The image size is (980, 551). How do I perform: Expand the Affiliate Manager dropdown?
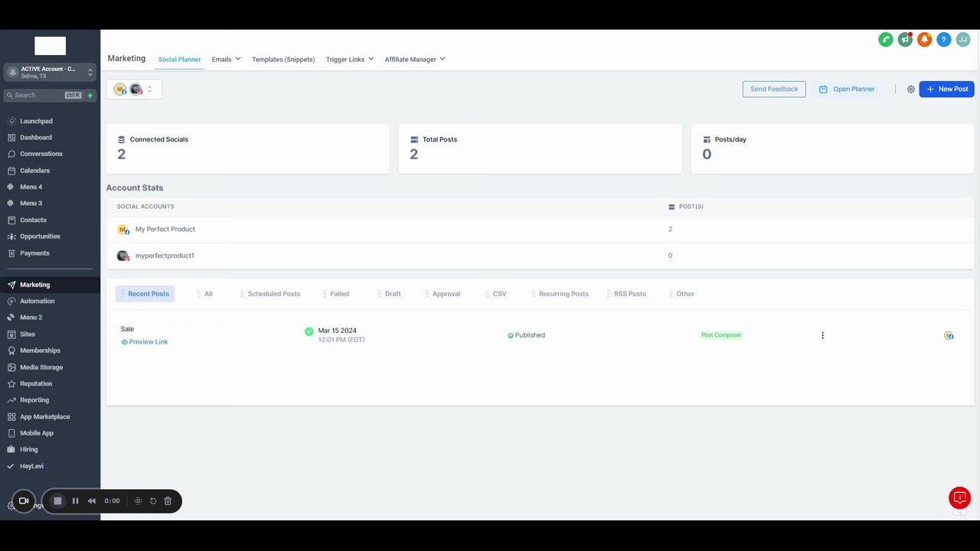click(415, 59)
